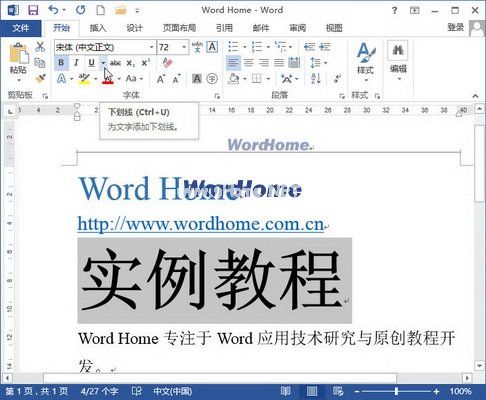
Task: Show or hide paragraph marks
Action: pyautogui.click(x=337, y=79)
